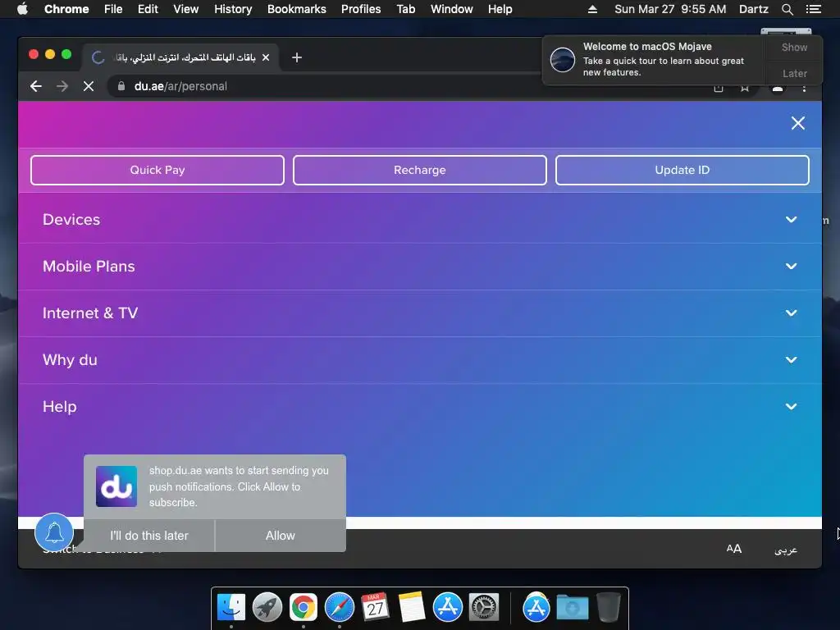Image resolution: width=840 pixels, height=630 pixels.
Task: Open Notes from the Dock
Action: [412, 608]
